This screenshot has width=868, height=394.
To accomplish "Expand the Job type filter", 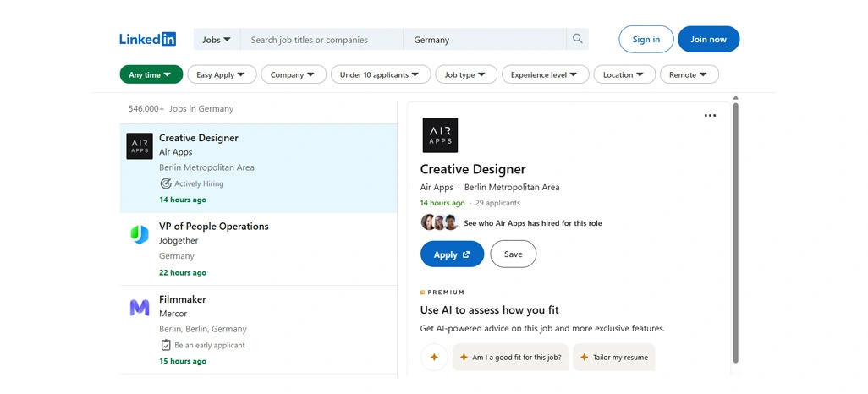I will [466, 74].
